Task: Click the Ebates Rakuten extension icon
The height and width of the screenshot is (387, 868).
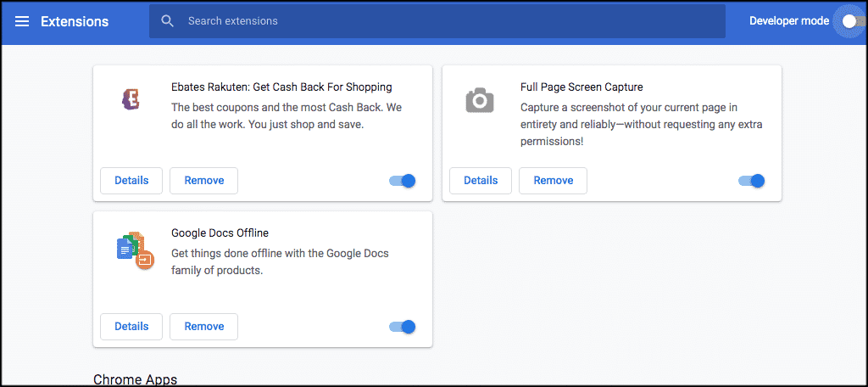Action: coord(131,100)
